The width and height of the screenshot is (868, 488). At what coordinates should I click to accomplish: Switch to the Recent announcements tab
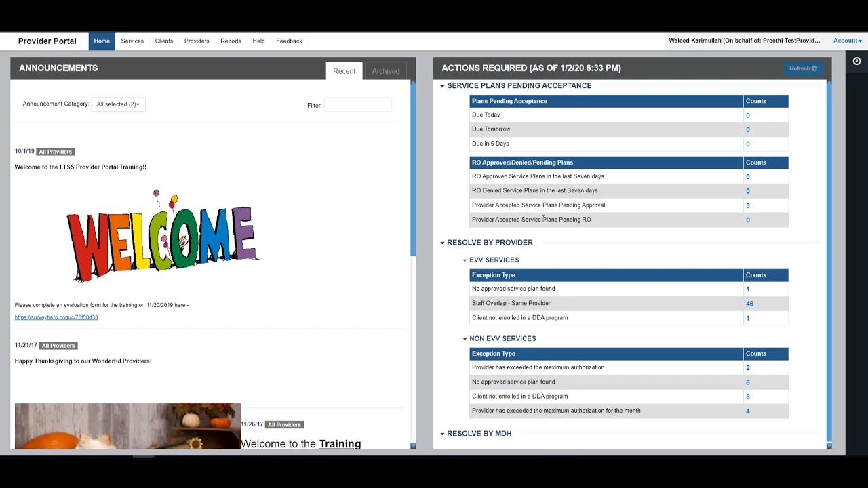344,71
